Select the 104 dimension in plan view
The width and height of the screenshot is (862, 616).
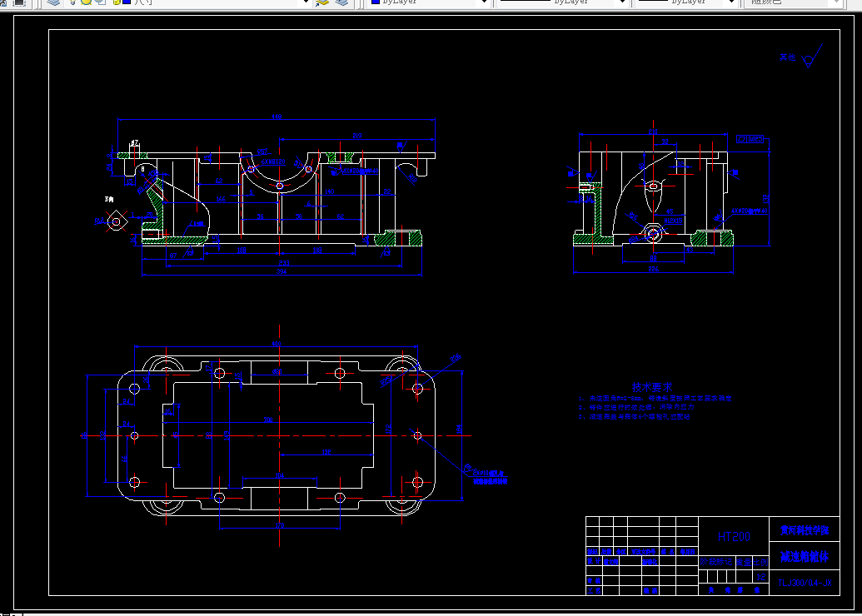279,475
